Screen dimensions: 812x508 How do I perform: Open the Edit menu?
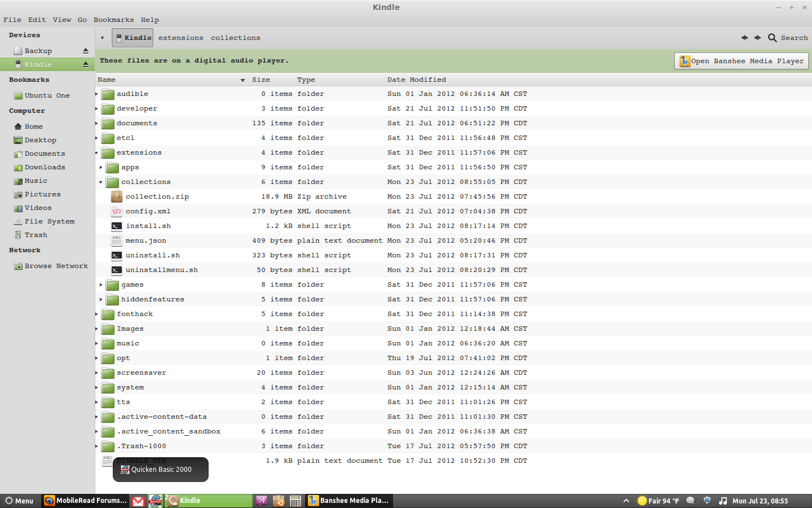37,20
